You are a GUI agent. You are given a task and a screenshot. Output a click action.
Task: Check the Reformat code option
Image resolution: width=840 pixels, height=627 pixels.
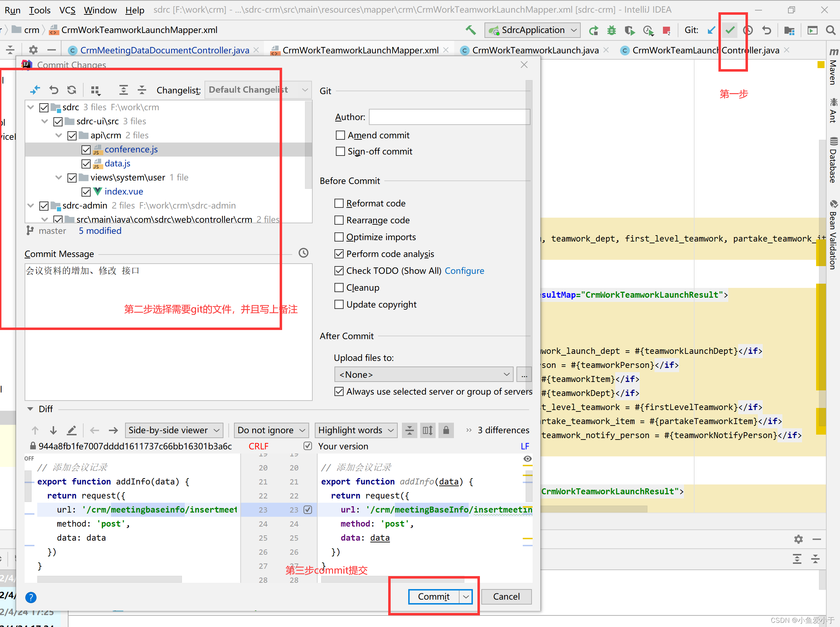(x=339, y=203)
